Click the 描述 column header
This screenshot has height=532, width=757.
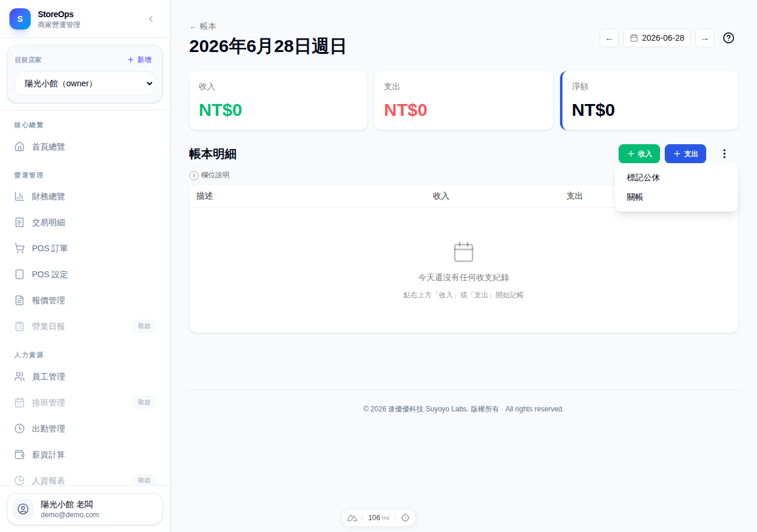click(x=205, y=196)
